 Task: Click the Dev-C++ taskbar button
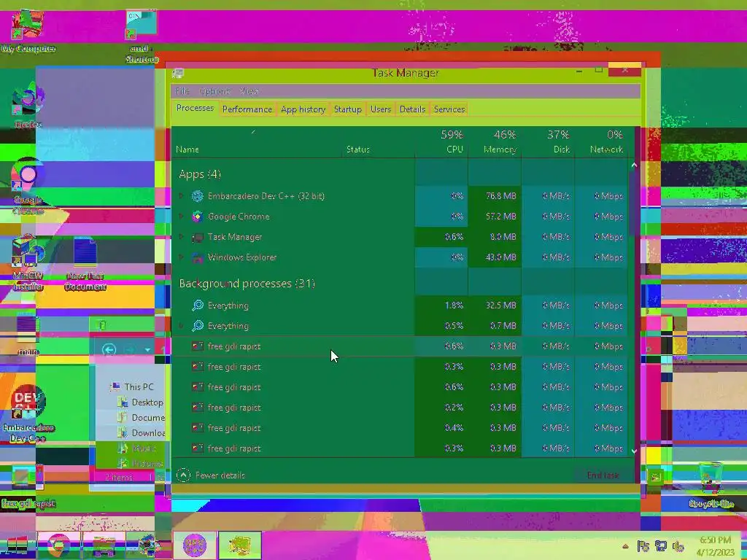[x=194, y=545]
